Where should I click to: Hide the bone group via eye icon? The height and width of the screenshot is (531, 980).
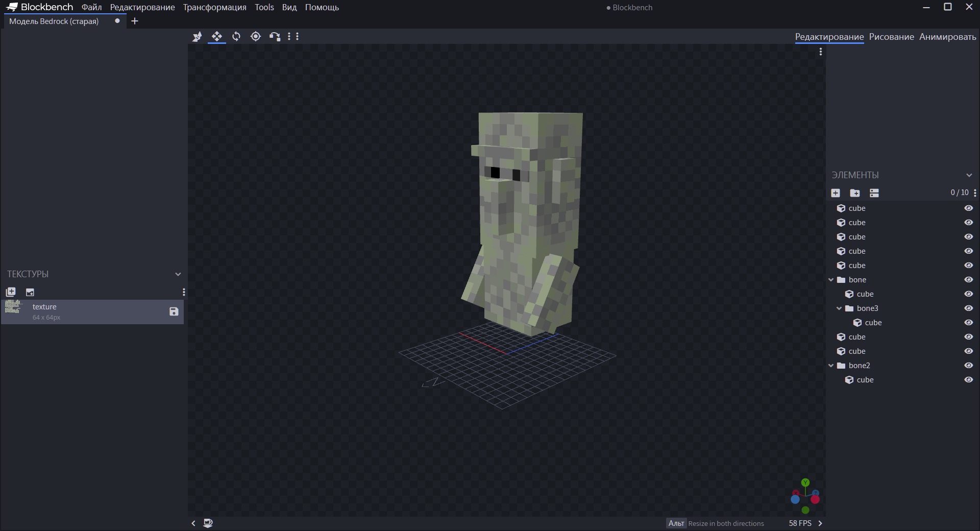point(968,280)
